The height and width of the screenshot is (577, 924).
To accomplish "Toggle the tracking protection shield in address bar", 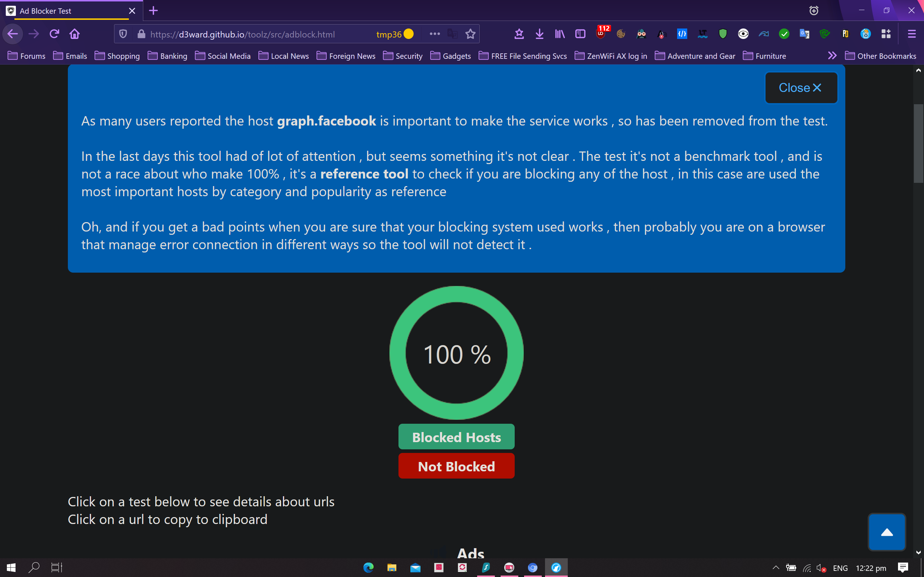I will (x=123, y=34).
